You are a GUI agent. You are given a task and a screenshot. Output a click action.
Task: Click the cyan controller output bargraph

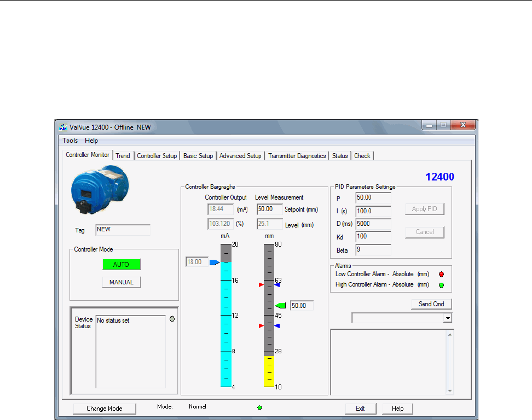(226, 324)
